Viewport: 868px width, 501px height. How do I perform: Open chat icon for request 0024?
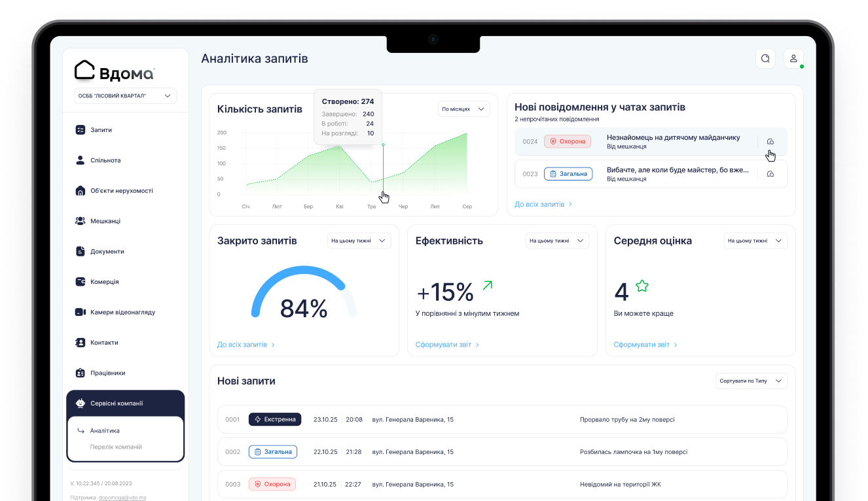(x=770, y=141)
